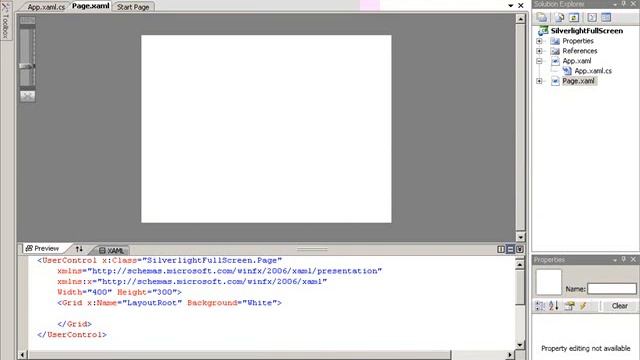
Task: Click the designer scrollbar up arrow
Action: [x=520, y=19]
